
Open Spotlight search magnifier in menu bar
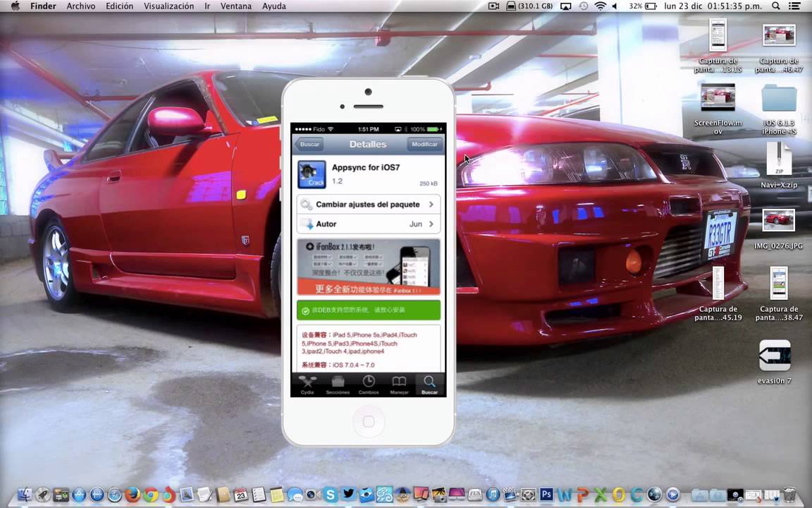776,6
